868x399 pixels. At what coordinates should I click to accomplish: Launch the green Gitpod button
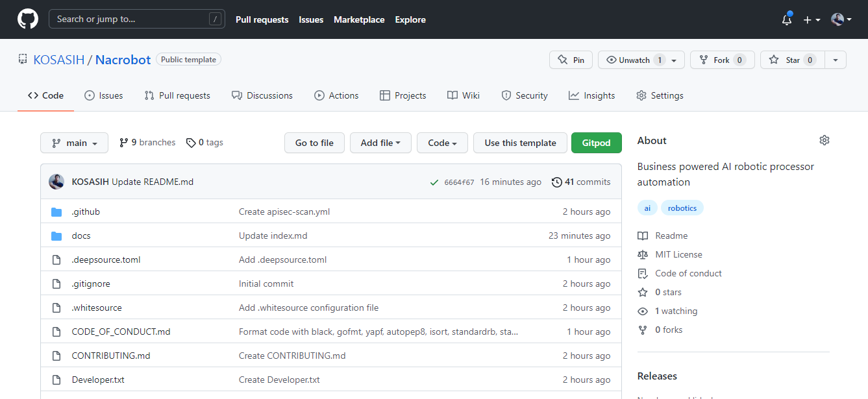pos(596,143)
